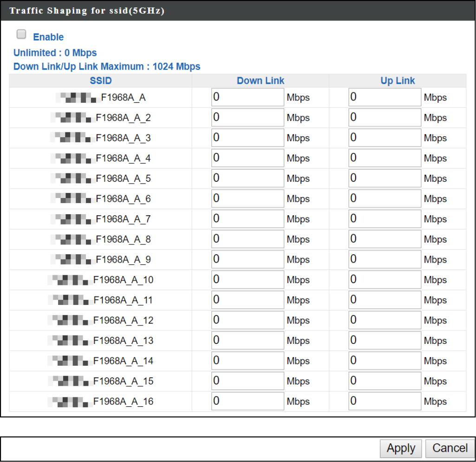The width and height of the screenshot is (476, 462).
Task: Focus F1968A_A_5 Down Link field
Action: tap(248, 178)
